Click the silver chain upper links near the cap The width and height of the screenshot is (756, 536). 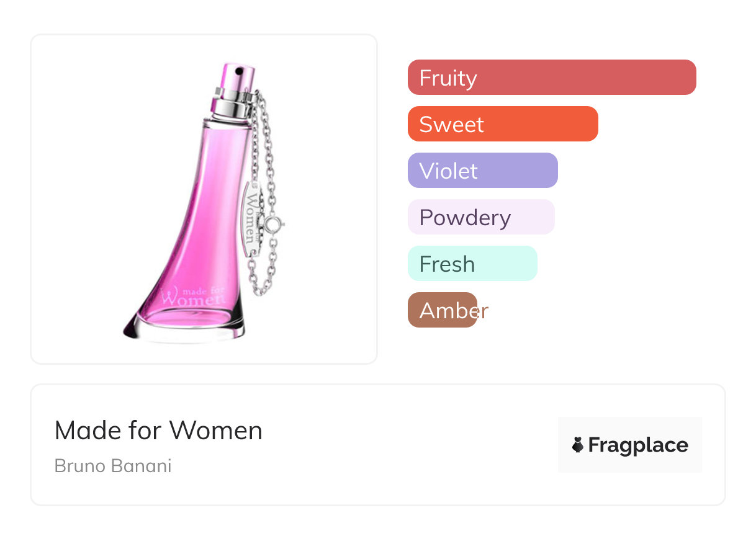tap(259, 124)
